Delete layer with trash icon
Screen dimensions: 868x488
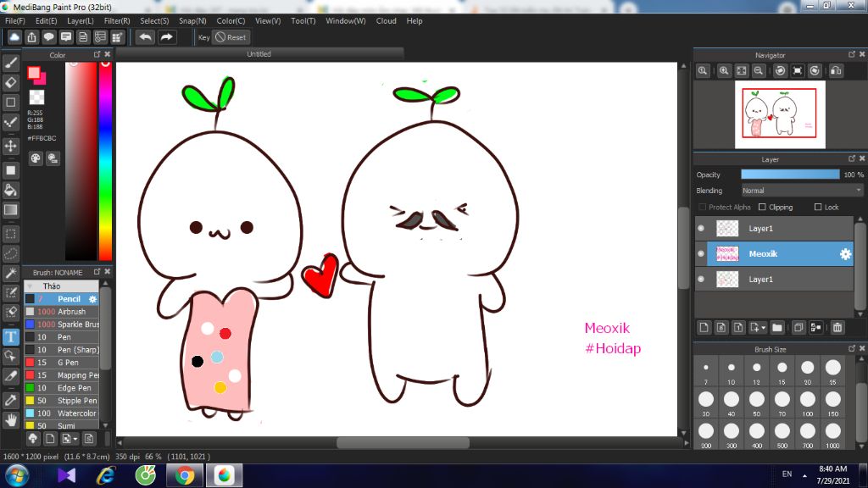pos(837,328)
